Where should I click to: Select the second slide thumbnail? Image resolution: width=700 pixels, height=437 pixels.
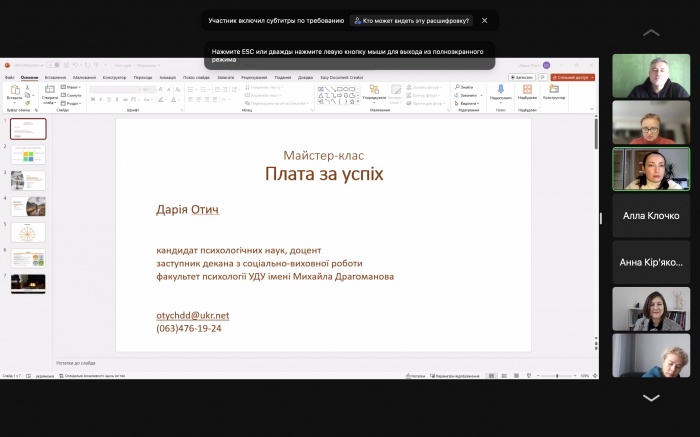28,155
